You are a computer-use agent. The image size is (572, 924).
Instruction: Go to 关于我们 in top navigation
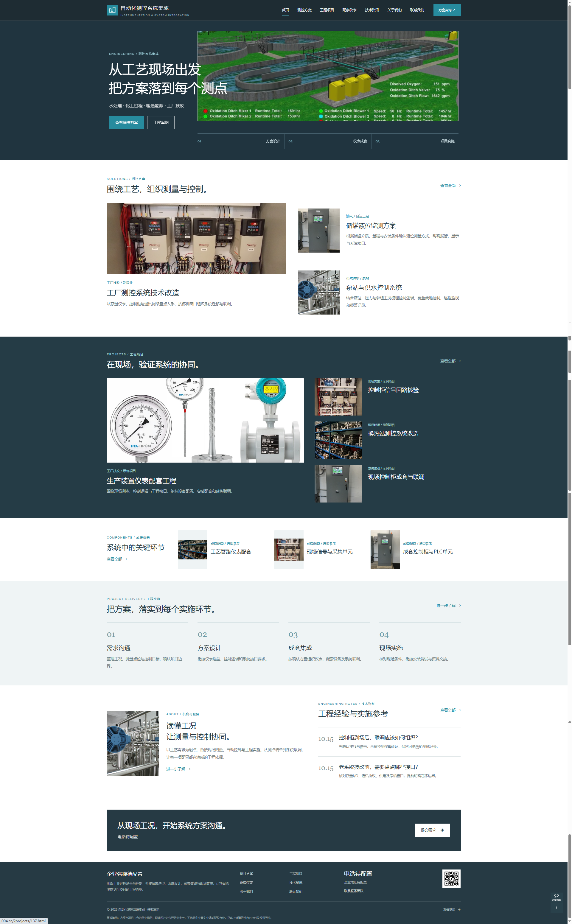[394, 10]
